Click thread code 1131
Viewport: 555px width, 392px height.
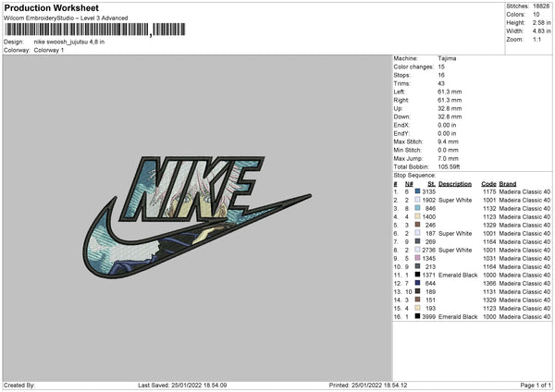489,291
